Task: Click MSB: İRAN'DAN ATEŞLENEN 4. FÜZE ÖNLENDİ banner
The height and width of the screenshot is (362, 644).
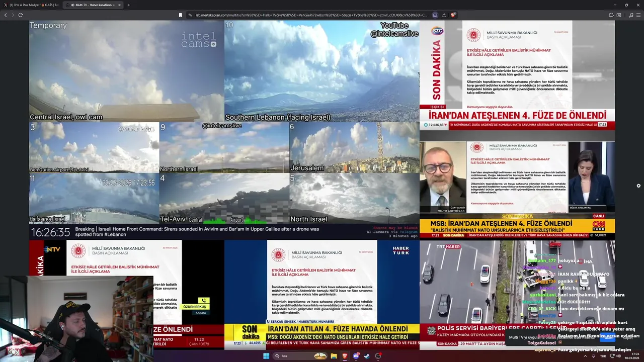Action: (501, 223)
